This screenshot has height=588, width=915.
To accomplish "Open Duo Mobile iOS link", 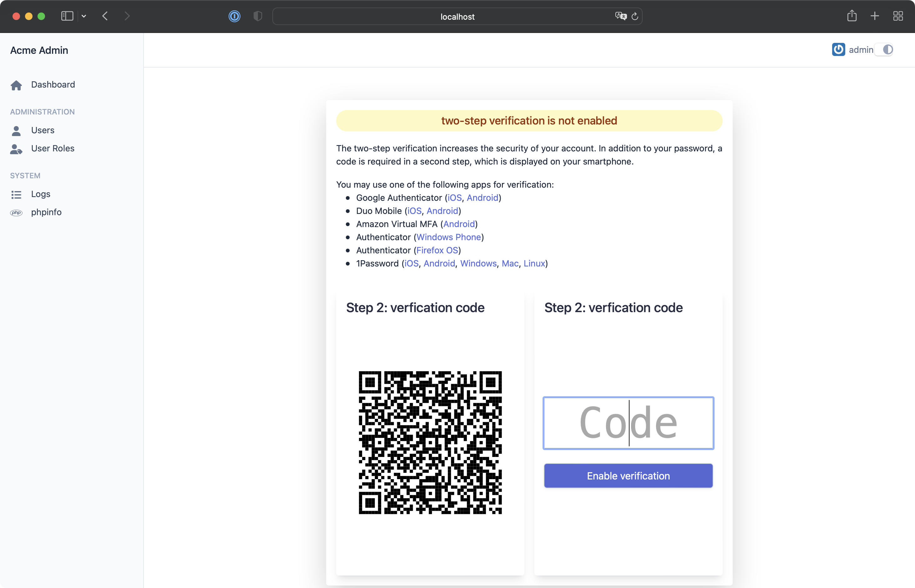I will (414, 211).
